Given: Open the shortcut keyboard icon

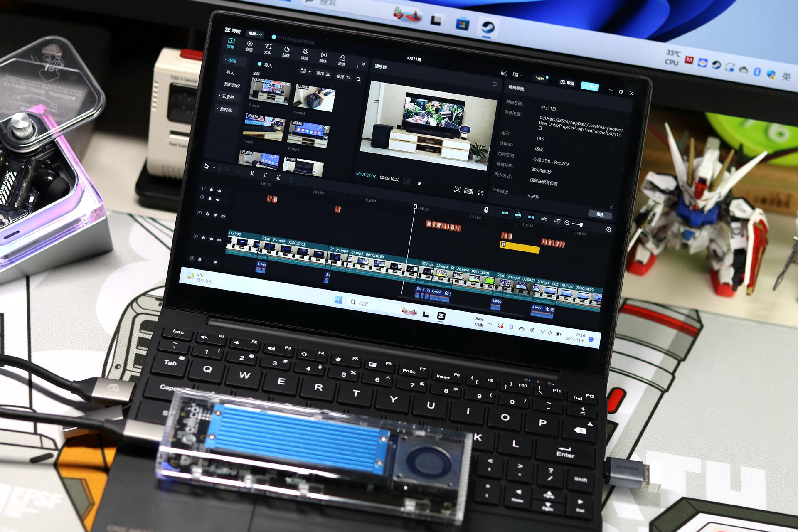Looking at the screenshot, I should [x=504, y=73].
